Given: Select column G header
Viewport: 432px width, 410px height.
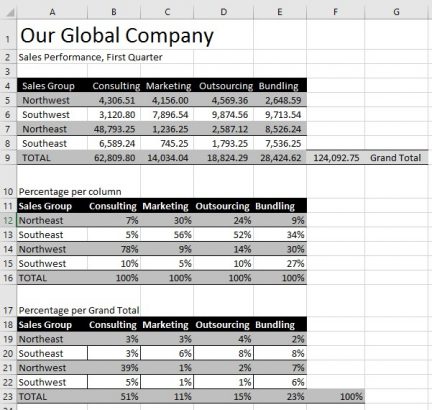Looking at the screenshot, I should 396,12.
